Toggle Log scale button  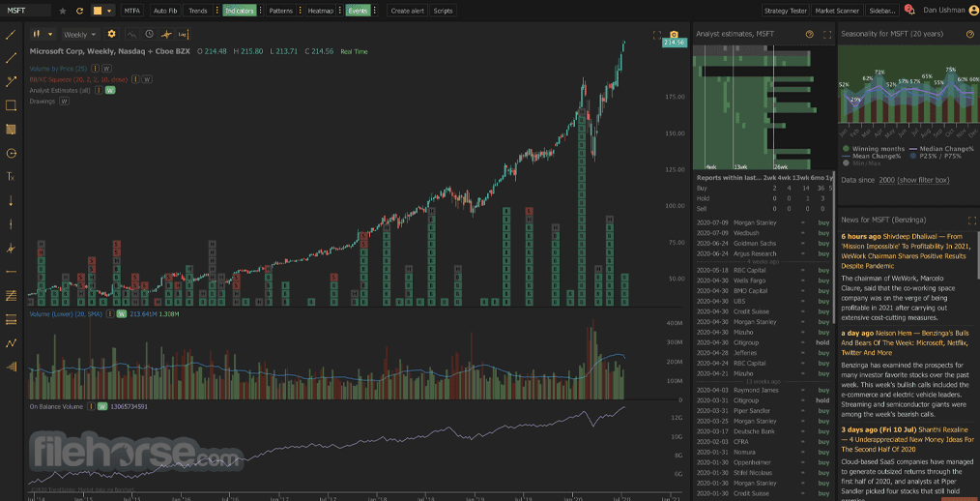[183, 35]
